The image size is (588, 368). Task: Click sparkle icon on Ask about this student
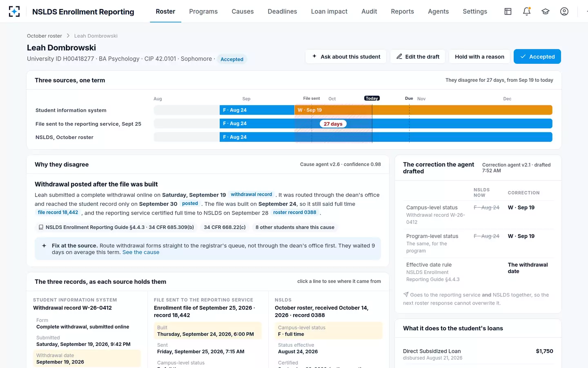click(x=314, y=56)
